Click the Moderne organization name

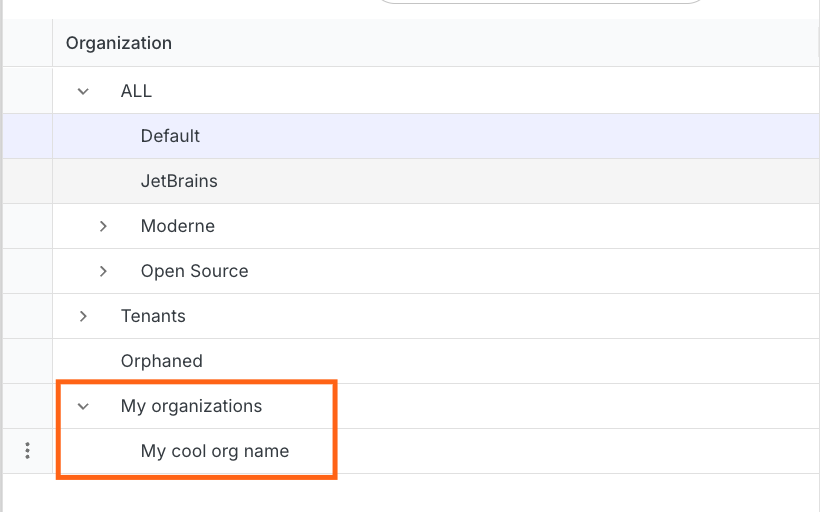pyautogui.click(x=177, y=226)
